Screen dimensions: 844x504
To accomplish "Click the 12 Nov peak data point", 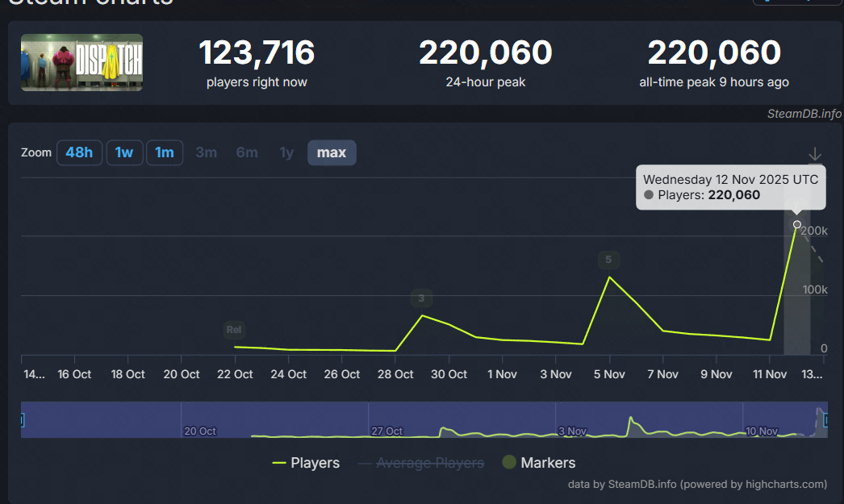I will 797,224.
